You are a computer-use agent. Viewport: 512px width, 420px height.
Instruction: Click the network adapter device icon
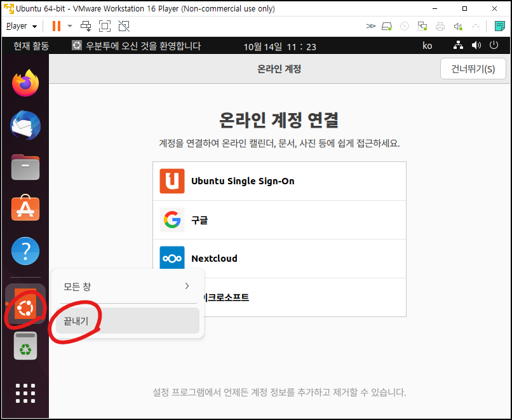click(422, 26)
